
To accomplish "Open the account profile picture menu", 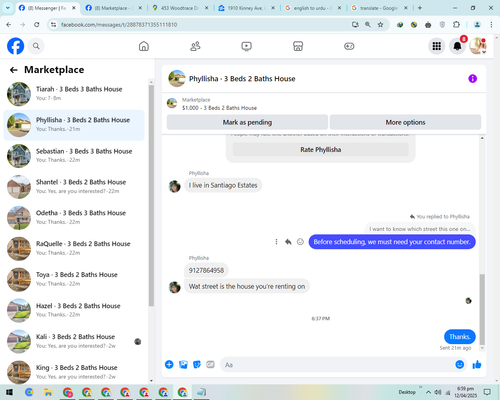I will click(x=478, y=46).
